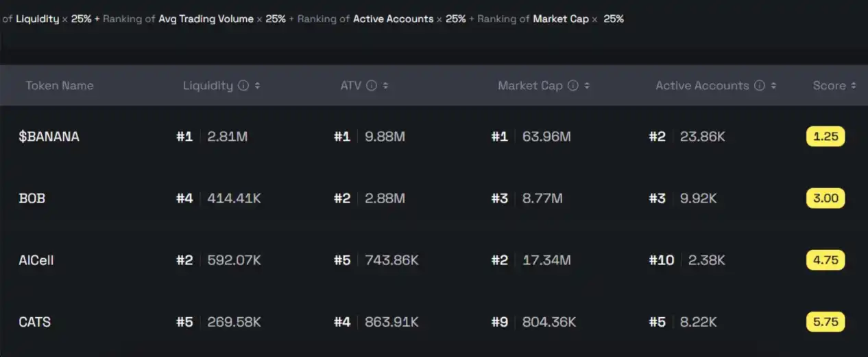This screenshot has width=868, height=357.
Task: Click the 3.00 score badge for BOB
Action: point(825,198)
